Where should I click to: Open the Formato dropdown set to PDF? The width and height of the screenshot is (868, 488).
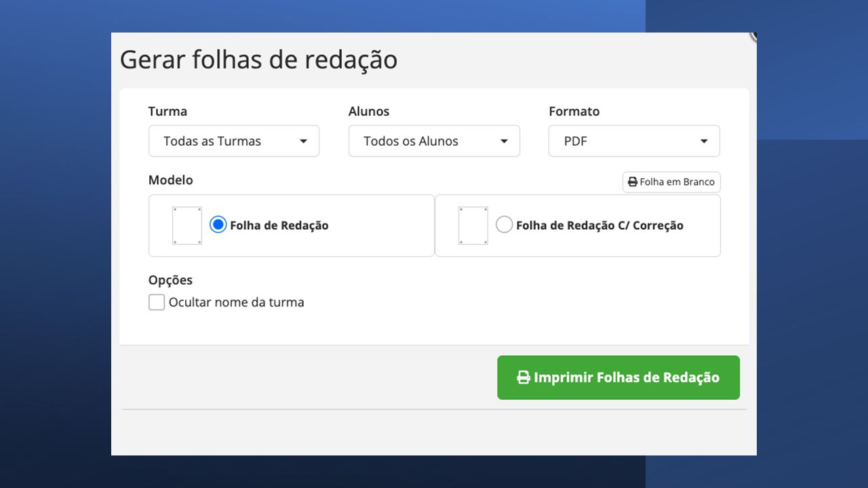(634, 141)
